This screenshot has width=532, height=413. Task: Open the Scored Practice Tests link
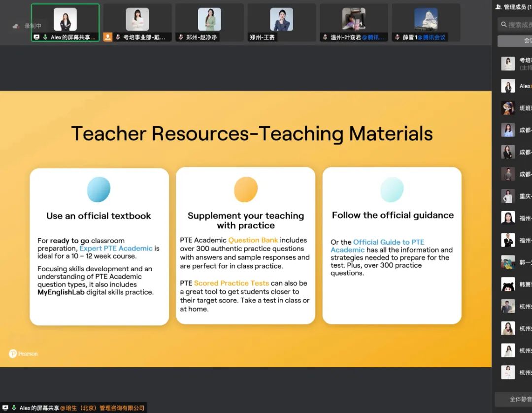pyautogui.click(x=232, y=283)
